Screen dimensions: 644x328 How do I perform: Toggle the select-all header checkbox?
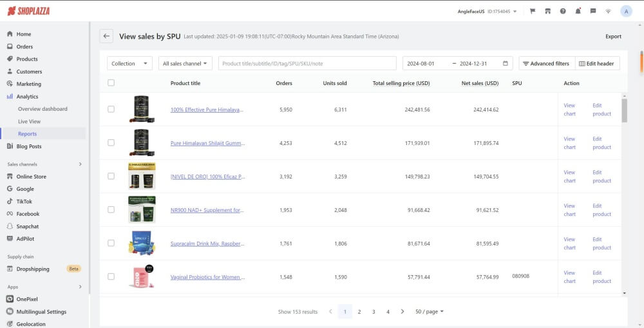(111, 82)
